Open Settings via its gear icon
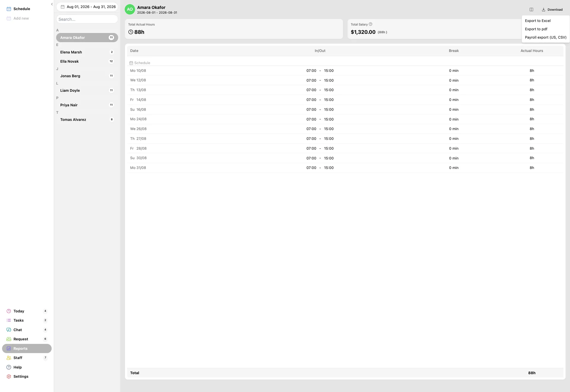Image resolution: width=570 pixels, height=392 pixels. [x=9, y=377]
